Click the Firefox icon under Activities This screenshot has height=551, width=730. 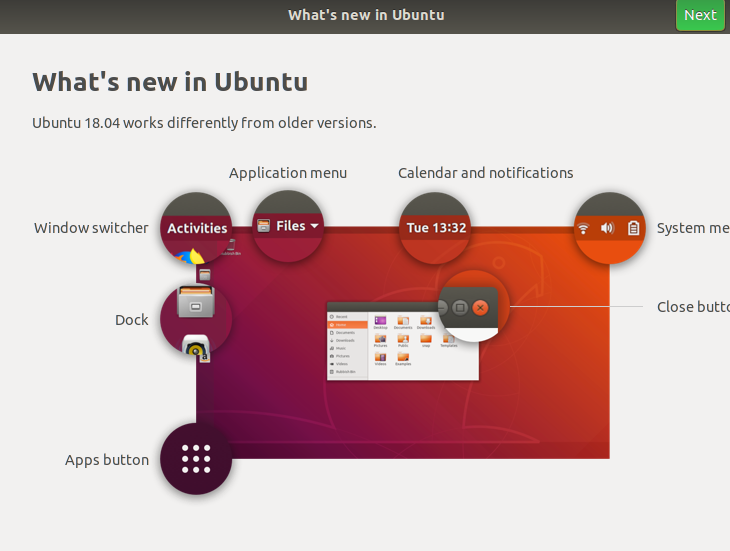coord(190,256)
